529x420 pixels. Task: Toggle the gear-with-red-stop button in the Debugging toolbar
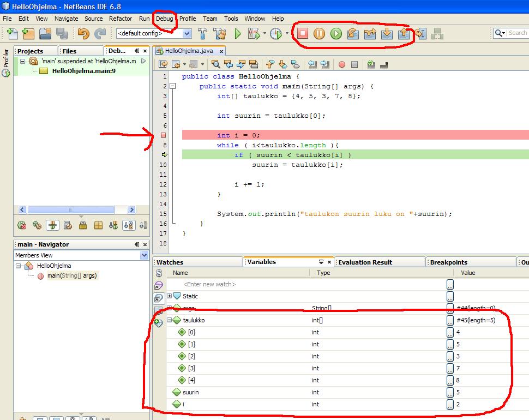click(22, 225)
